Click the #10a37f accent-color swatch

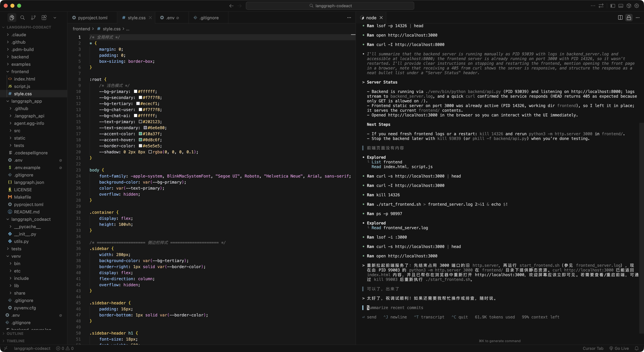tap(141, 134)
